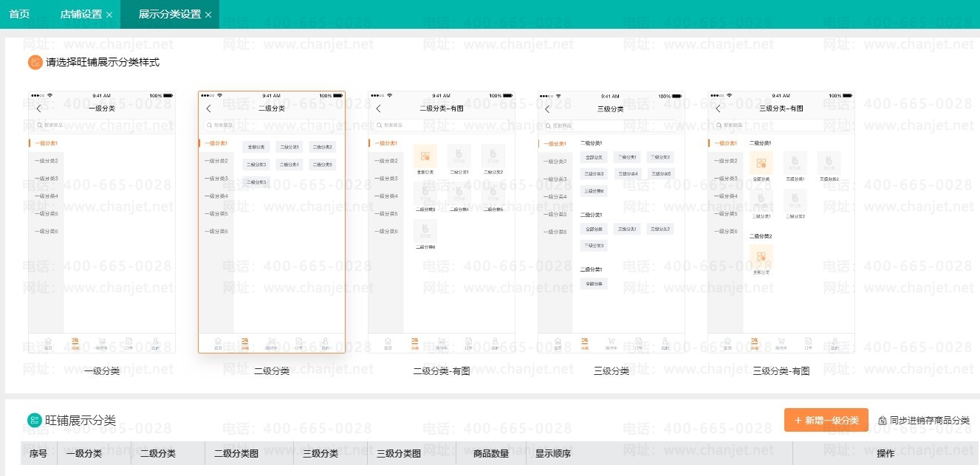Screen dimensions: 980x476
Task: Open the 店铺设置 tab
Action: point(81,14)
